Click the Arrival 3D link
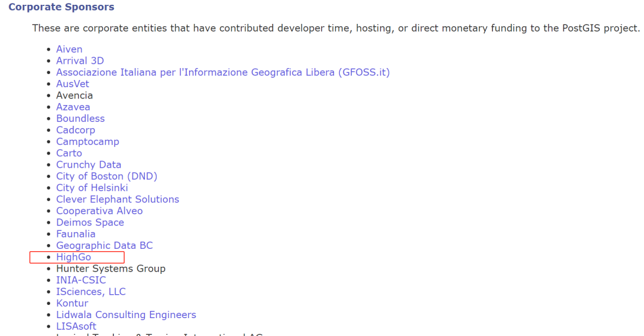The width and height of the screenshot is (644, 336). pos(80,61)
